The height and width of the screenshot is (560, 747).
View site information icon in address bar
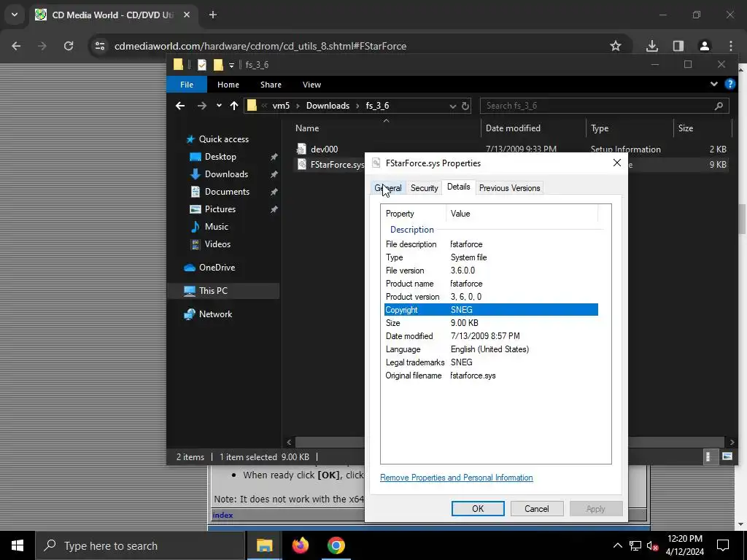99,46
